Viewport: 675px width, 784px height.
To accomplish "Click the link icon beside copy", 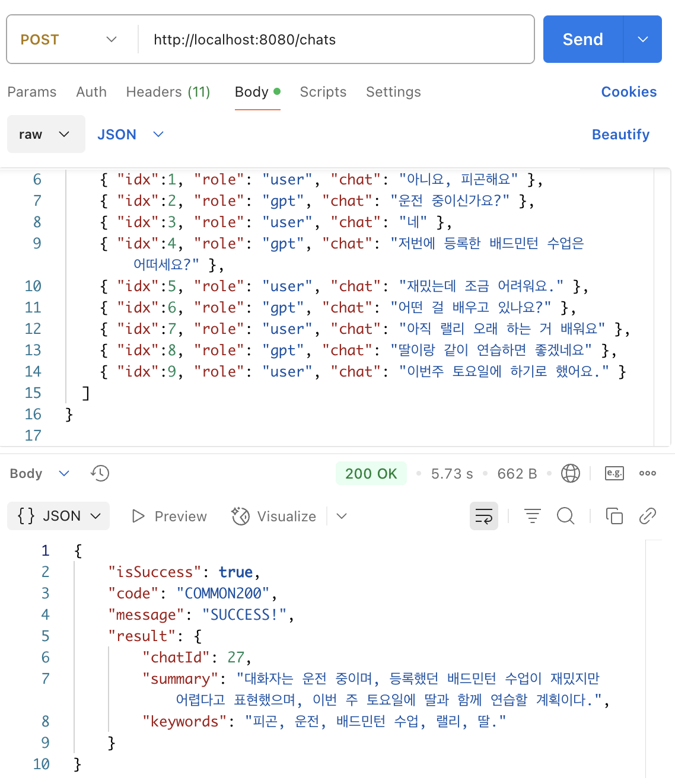I will (x=648, y=516).
